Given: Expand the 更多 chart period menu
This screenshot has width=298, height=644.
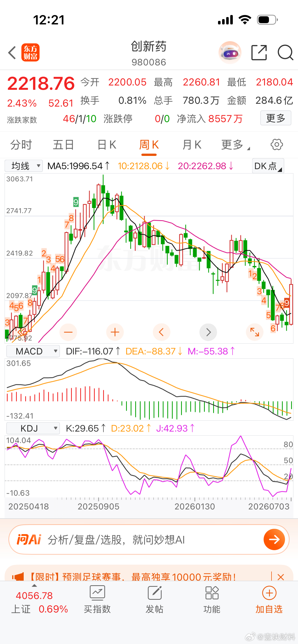Looking at the screenshot, I should click(x=236, y=145).
